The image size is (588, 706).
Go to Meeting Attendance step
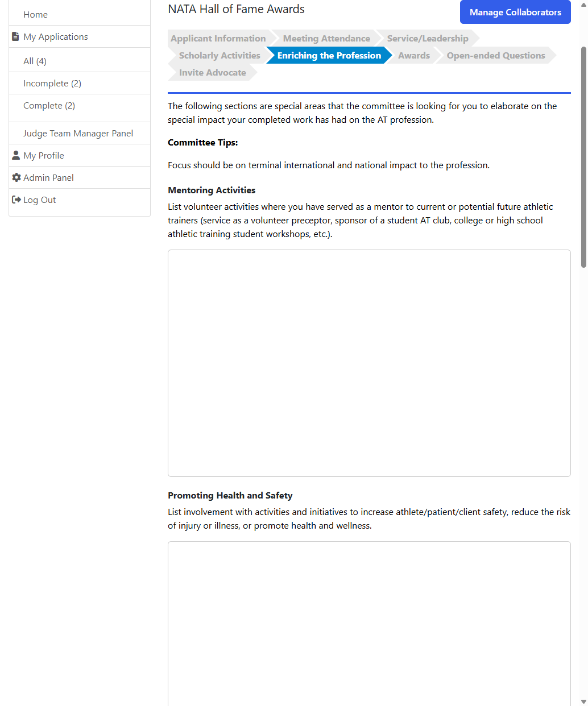(326, 38)
